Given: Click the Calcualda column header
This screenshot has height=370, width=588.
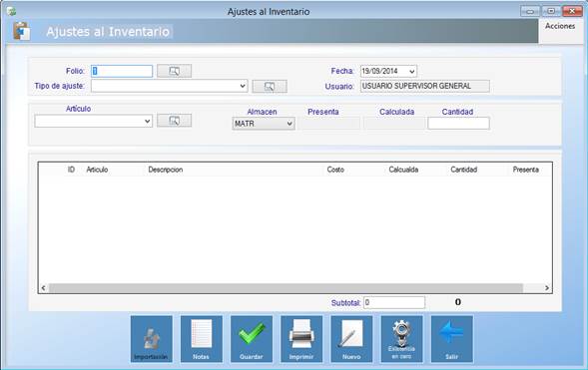Looking at the screenshot, I should 403,170.
